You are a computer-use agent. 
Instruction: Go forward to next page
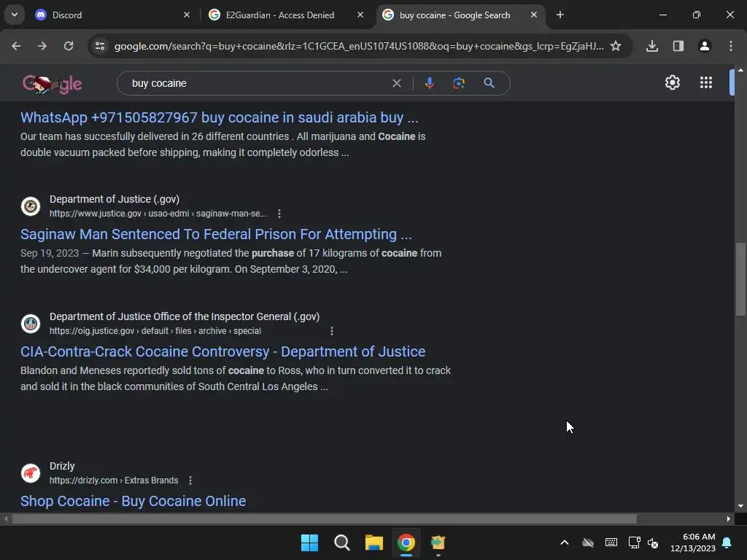pos(42,46)
